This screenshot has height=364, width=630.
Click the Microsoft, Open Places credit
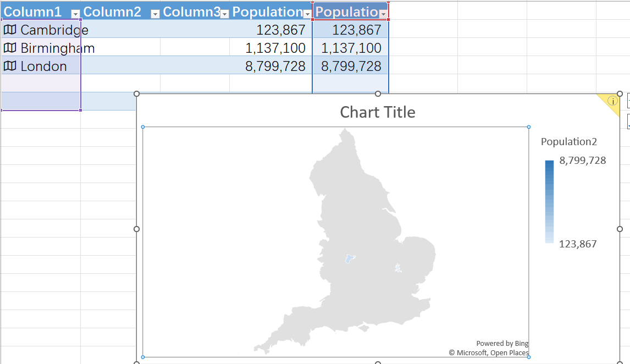click(x=489, y=353)
